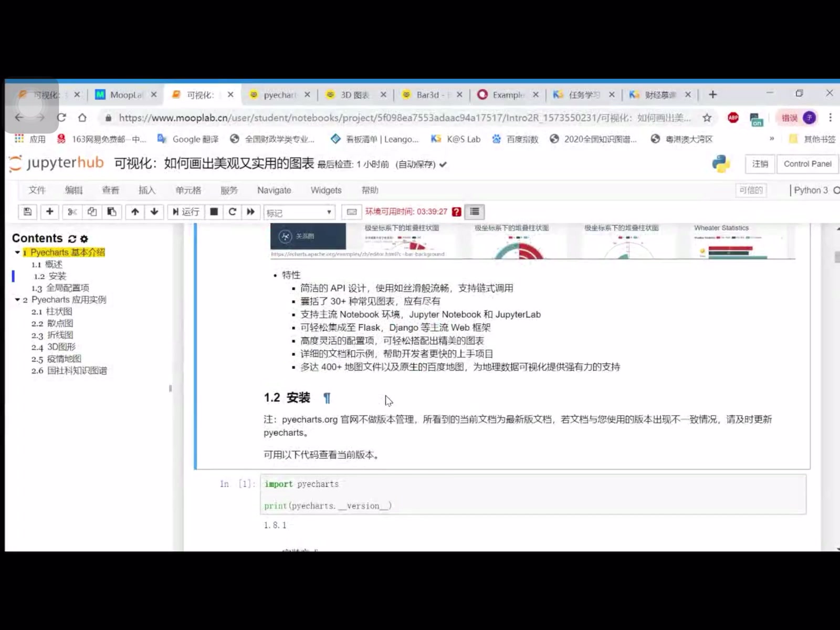Image resolution: width=840 pixels, height=630 pixels.
Task: Collapse section 2 Pyecharts 应用实例
Action: [17, 300]
